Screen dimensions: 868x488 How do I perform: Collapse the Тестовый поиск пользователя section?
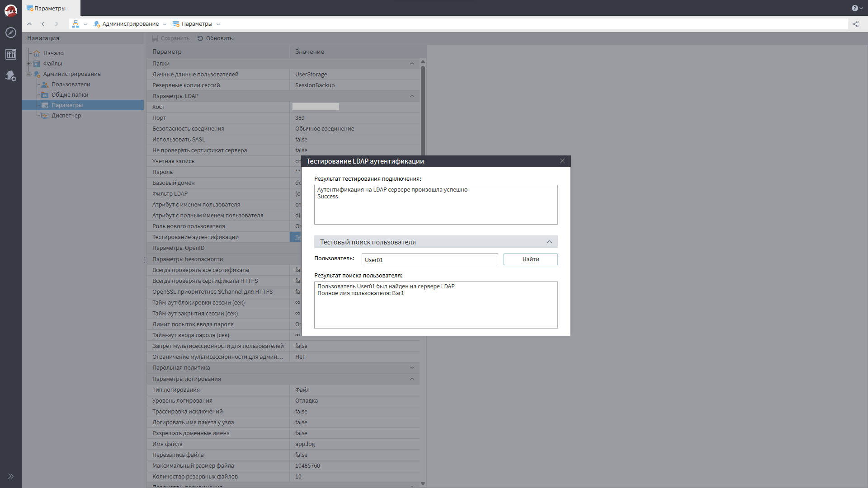point(549,242)
